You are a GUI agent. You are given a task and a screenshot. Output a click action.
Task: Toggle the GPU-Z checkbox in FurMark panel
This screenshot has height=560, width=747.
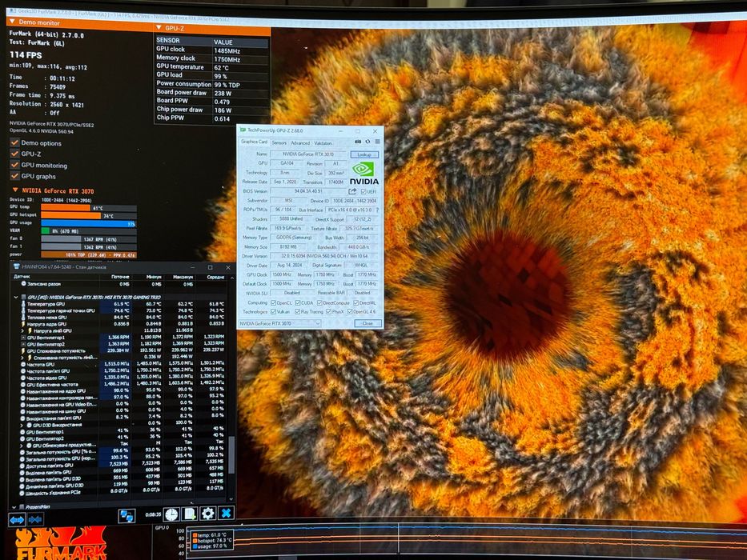pyautogui.click(x=14, y=154)
